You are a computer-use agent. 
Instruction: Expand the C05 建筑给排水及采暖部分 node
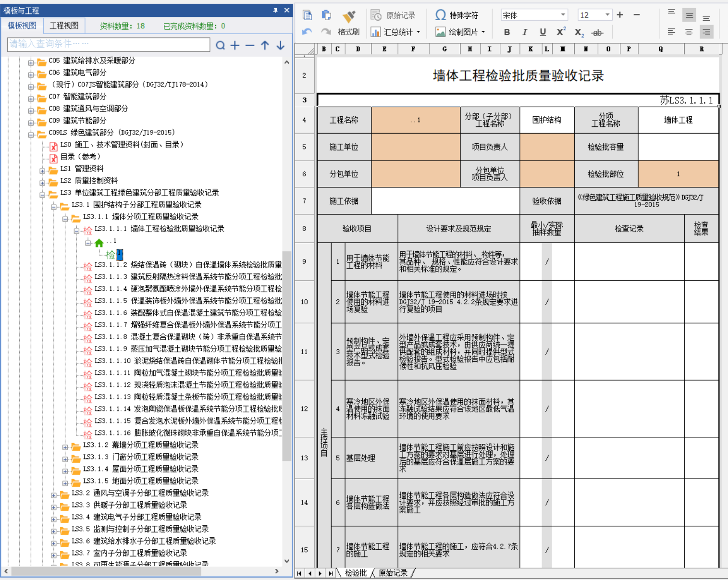pyautogui.click(x=31, y=62)
